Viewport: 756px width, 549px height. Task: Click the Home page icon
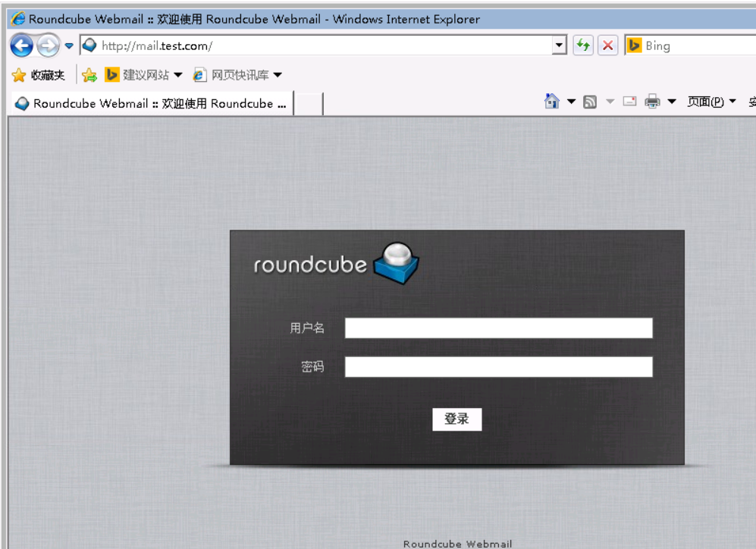pyautogui.click(x=551, y=101)
